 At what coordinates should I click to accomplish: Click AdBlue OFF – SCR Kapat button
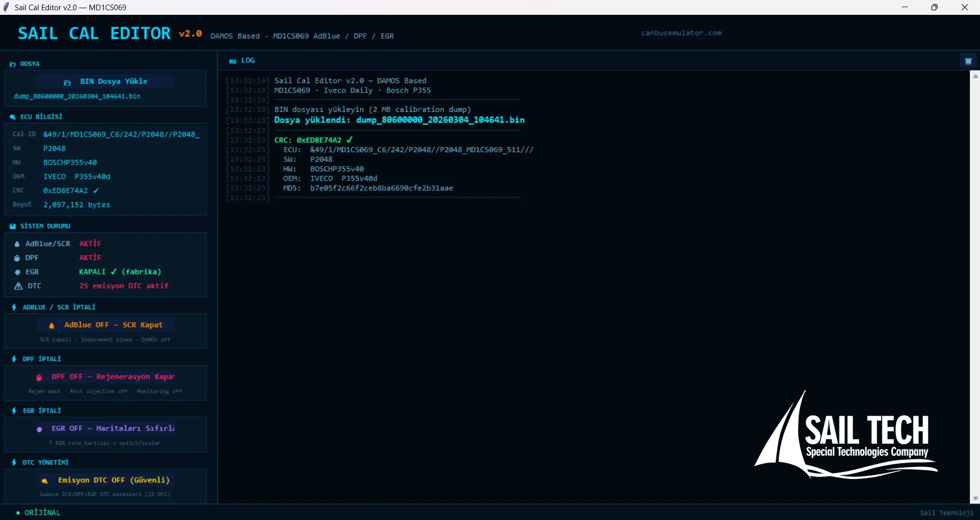tap(105, 325)
